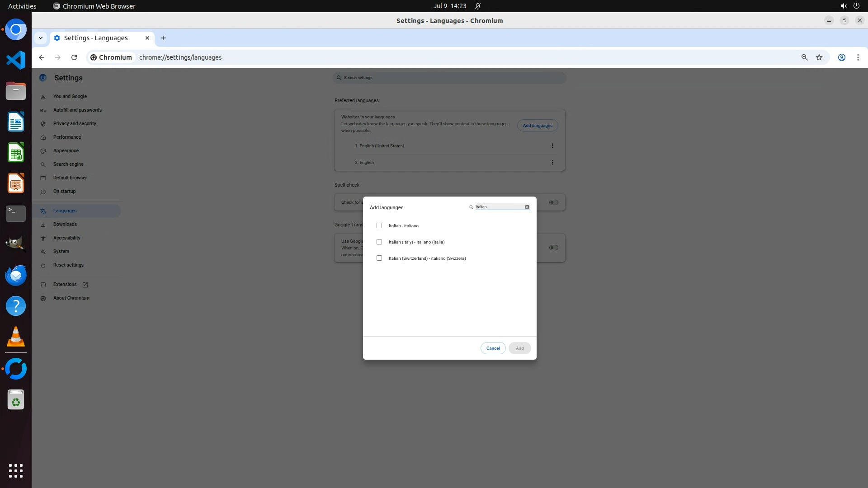Screen dimensions: 868x488
Task: Click the reload page icon
Action: pyautogui.click(x=74, y=57)
